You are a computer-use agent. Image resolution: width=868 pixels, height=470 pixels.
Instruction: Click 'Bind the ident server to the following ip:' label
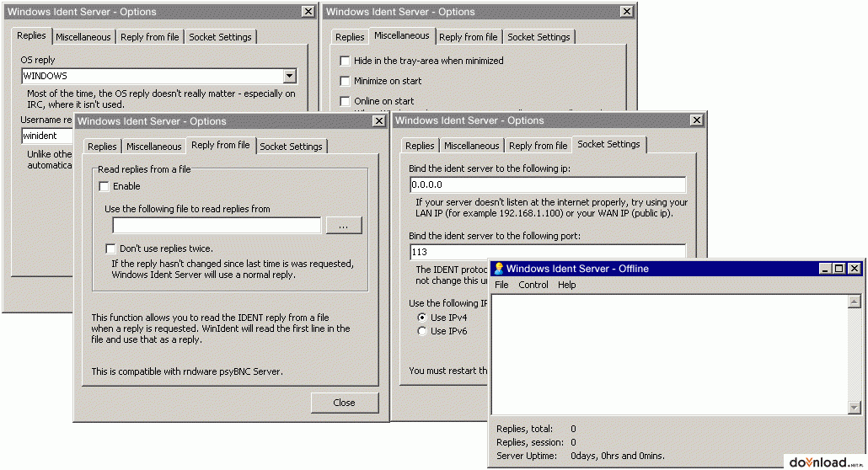pos(490,168)
